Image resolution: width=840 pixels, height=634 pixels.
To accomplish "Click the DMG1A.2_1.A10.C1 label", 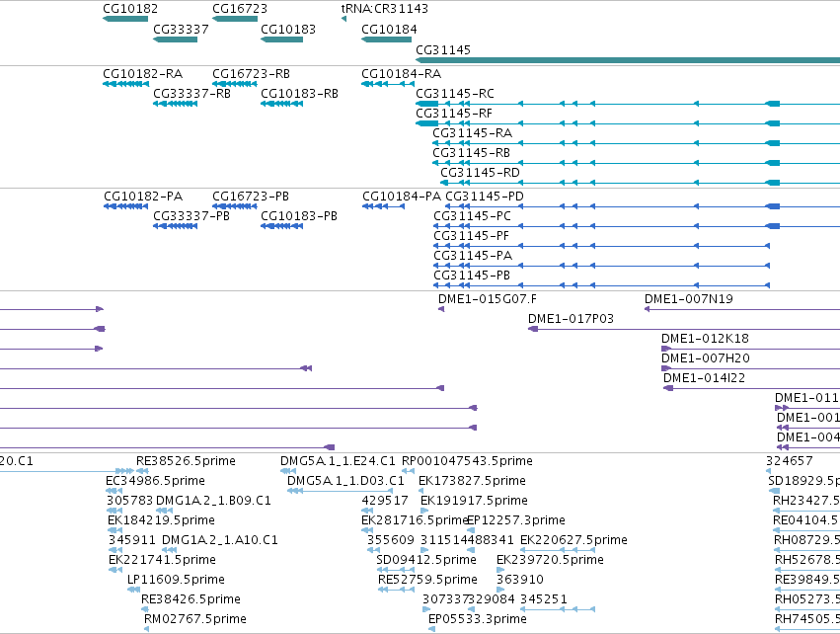I will [220, 540].
